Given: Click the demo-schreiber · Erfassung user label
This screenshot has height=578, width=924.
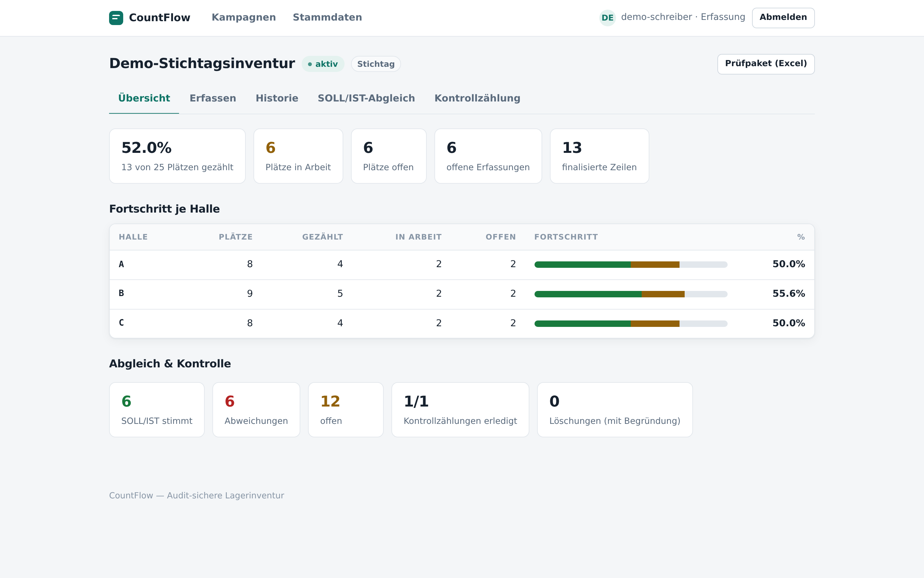Looking at the screenshot, I should pos(683,17).
